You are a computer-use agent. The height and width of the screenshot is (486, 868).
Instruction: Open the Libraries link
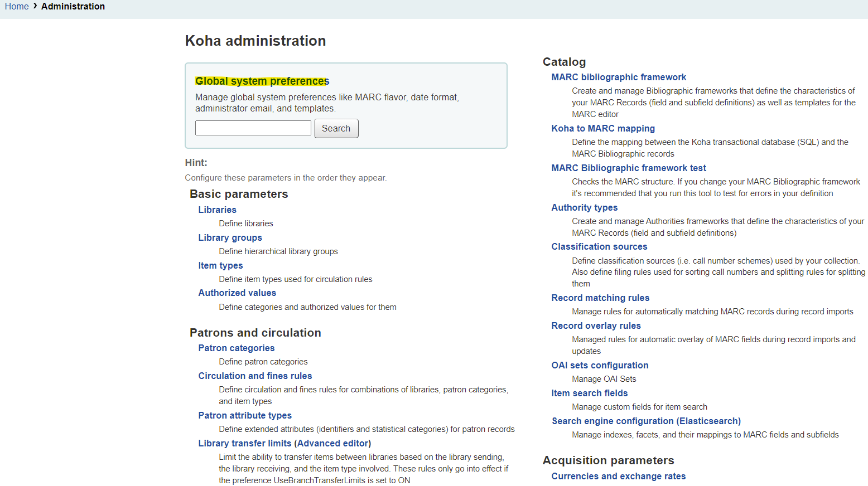[218, 210]
